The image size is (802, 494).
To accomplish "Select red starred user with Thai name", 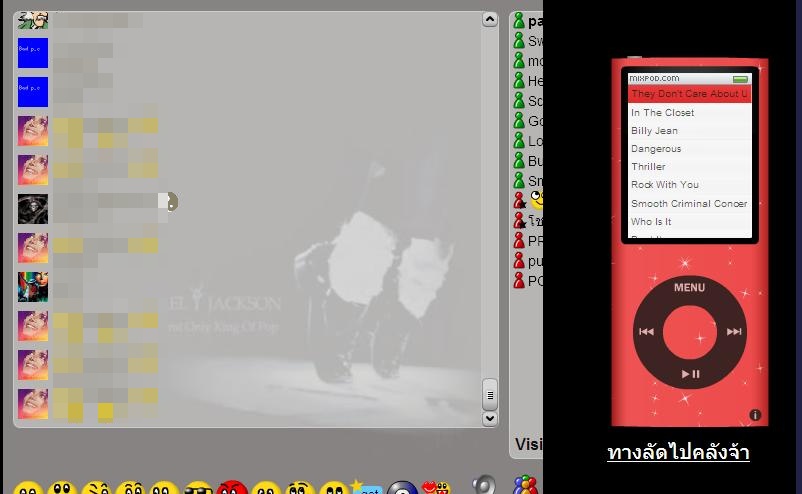I will 520,220.
